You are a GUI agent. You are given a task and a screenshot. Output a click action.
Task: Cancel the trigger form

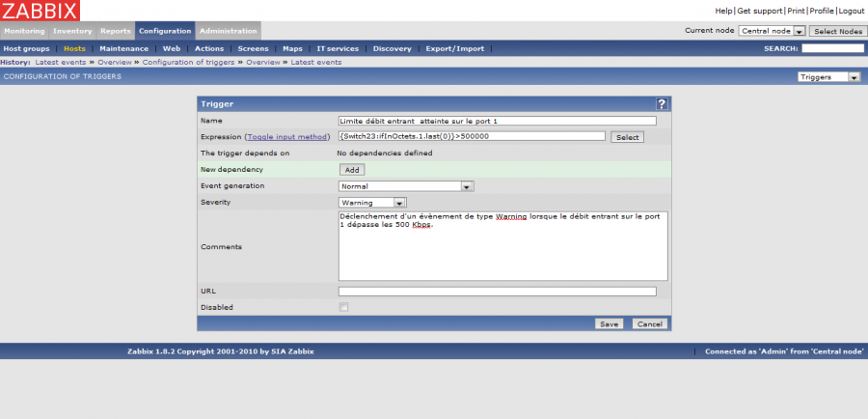(650, 323)
